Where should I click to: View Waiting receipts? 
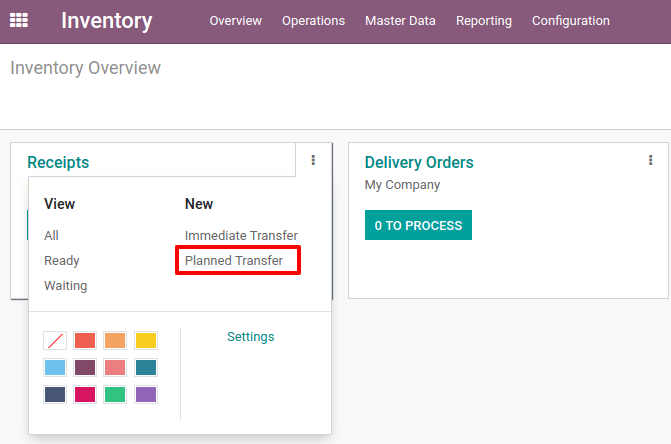65,285
